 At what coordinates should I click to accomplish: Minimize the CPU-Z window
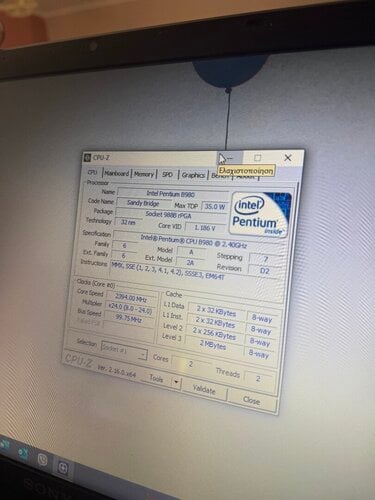tap(229, 158)
